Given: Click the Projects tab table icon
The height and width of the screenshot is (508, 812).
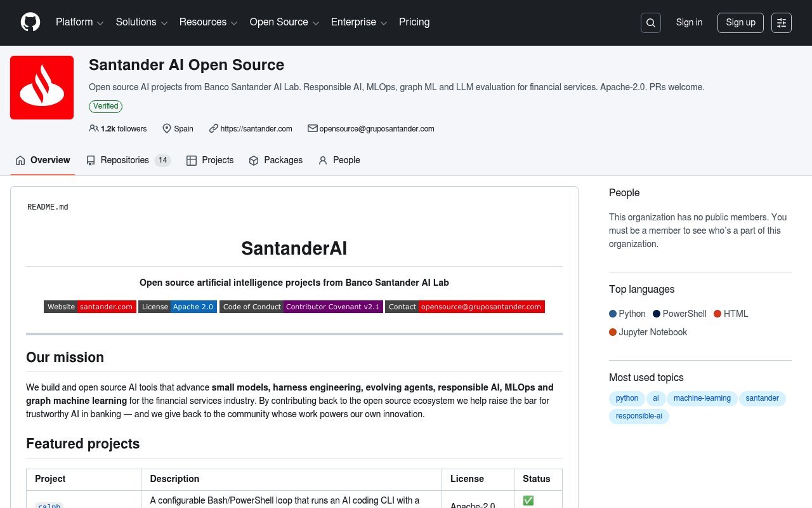Looking at the screenshot, I should tap(192, 161).
